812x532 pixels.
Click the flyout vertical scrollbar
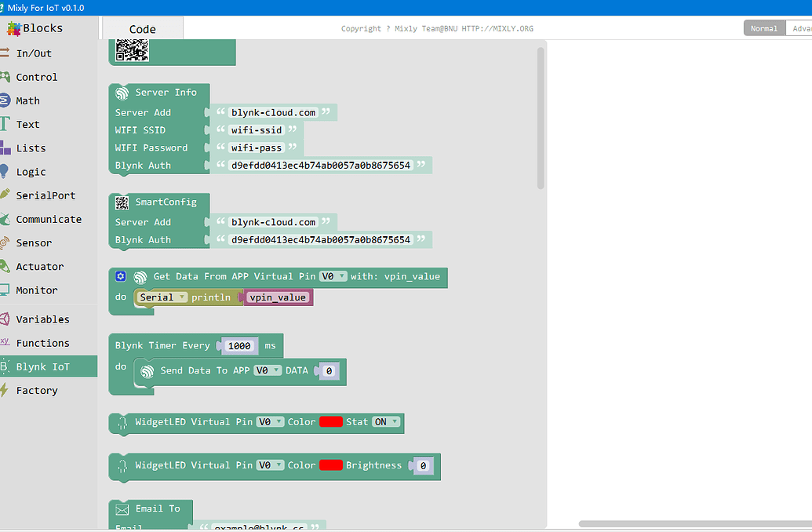click(541, 118)
